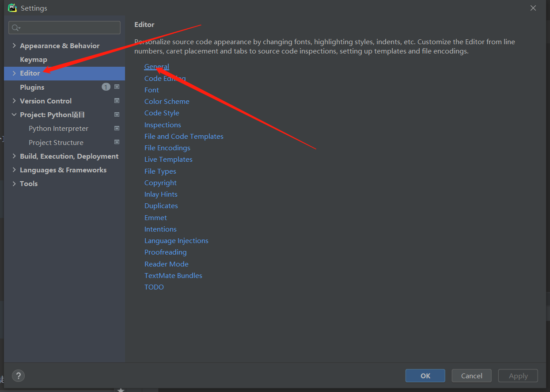Open the Reader Mode link

(x=167, y=264)
